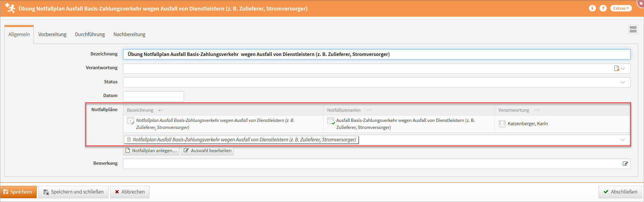Image resolution: width=644 pixels, height=202 pixels.
Task: Open the help question mark icon
Action: tap(603, 8)
